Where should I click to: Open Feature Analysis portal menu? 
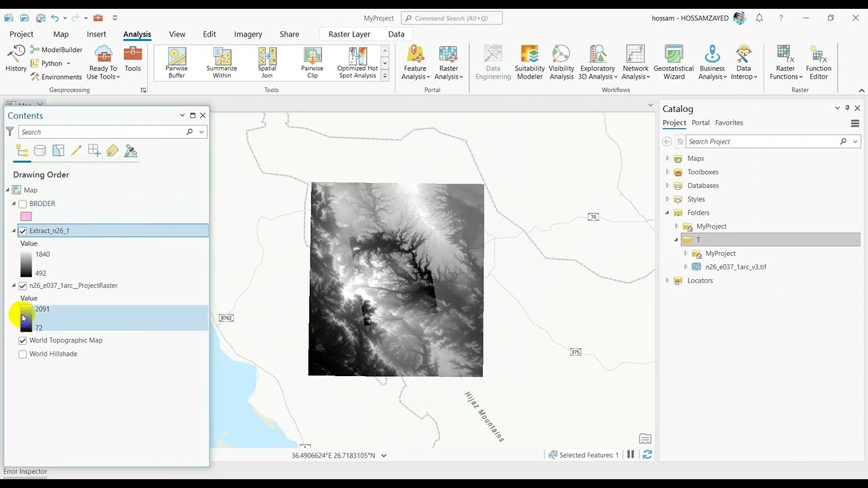tap(415, 62)
